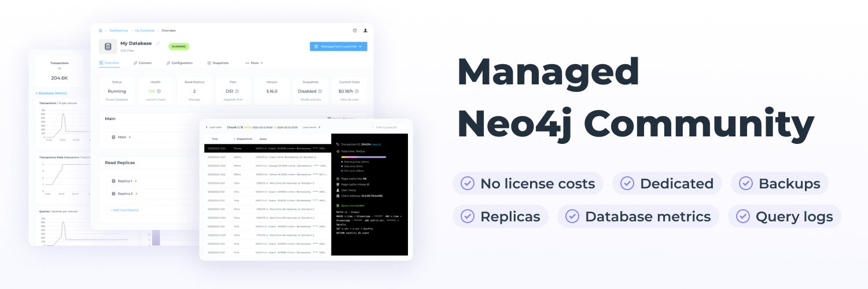This screenshot has width=868, height=289.
Task: Click the tag icon next to Transaction ID
Action: tap(337, 144)
